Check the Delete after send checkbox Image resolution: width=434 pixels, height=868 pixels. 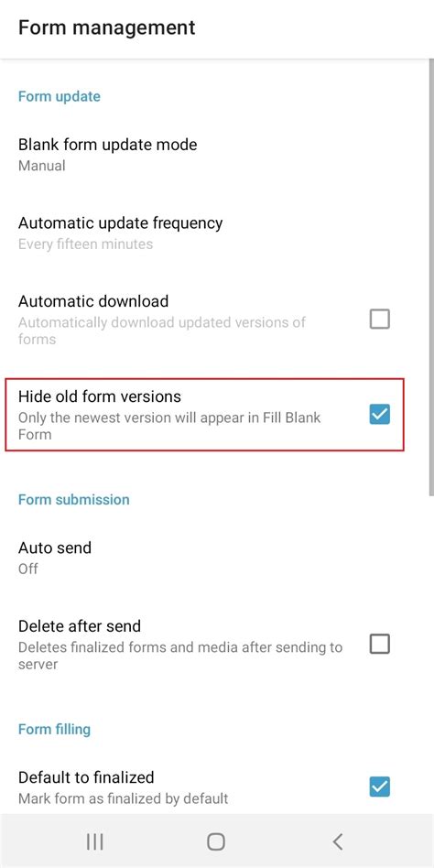point(380,644)
